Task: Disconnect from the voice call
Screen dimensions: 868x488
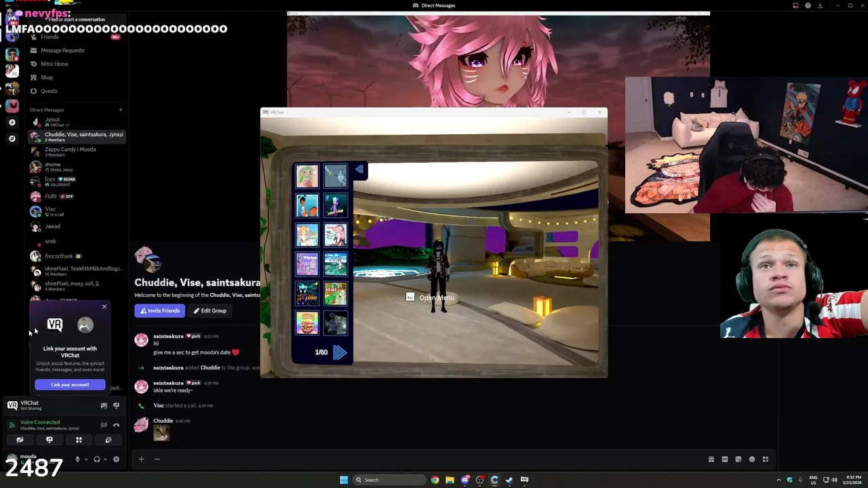Action: tap(116, 425)
